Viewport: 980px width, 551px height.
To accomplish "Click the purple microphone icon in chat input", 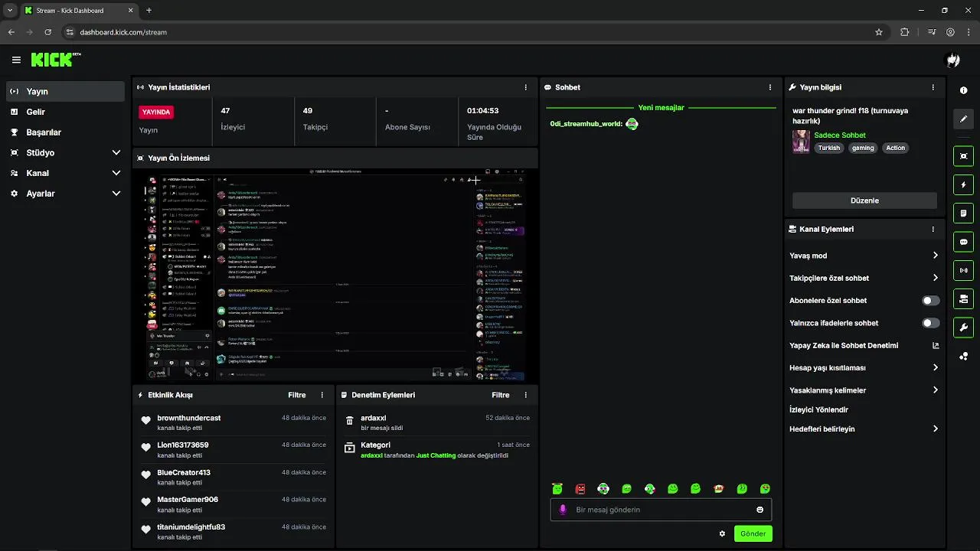I will [563, 510].
